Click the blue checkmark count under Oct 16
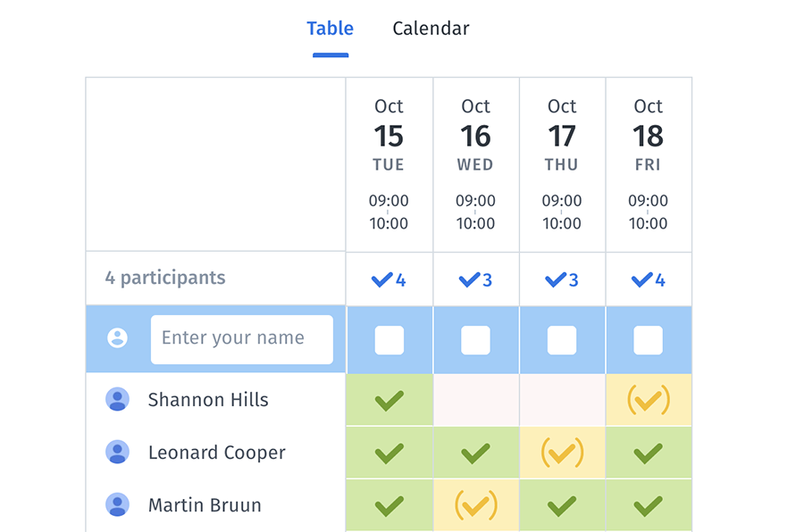Screen dimensions: 804x532 (x=475, y=278)
